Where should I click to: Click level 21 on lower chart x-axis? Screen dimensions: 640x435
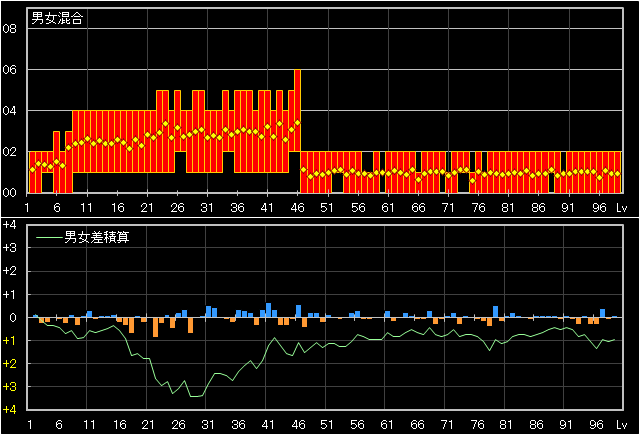(148, 425)
